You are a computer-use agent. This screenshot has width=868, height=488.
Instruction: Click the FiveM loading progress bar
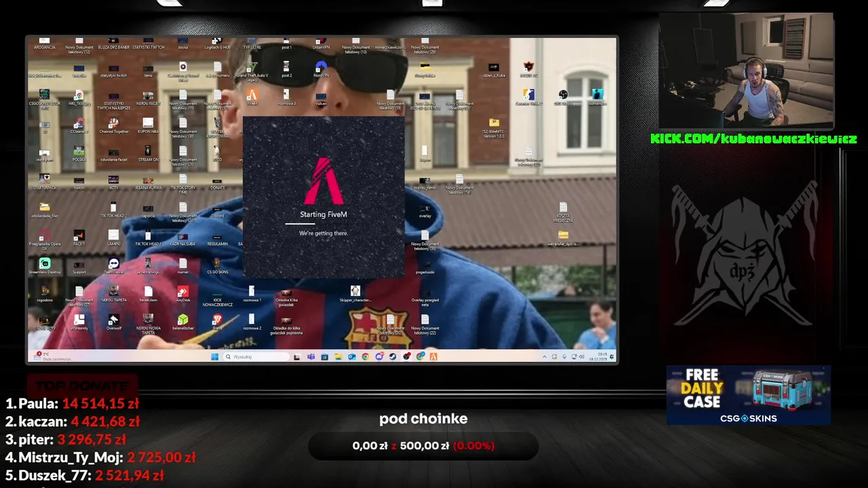click(x=323, y=223)
